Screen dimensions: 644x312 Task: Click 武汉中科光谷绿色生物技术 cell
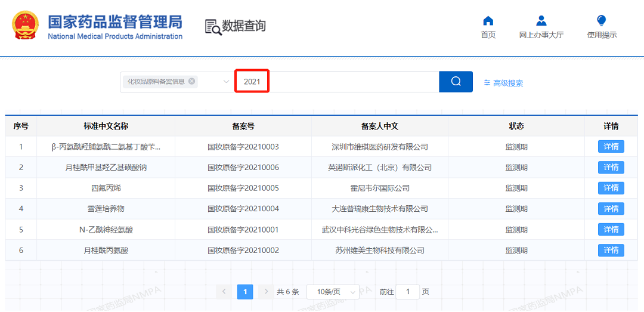(380, 229)
